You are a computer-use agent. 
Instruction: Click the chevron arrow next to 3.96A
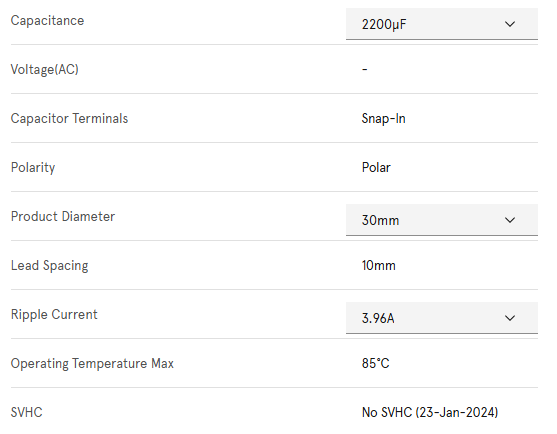510,318
